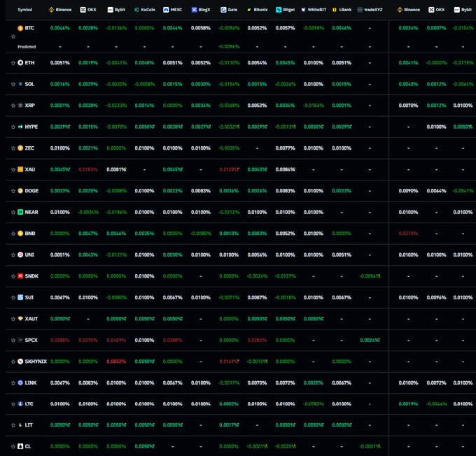The image size is (476, 456).
Task: Click the KuCoin logo in header
Action: (x=136, y=10)
